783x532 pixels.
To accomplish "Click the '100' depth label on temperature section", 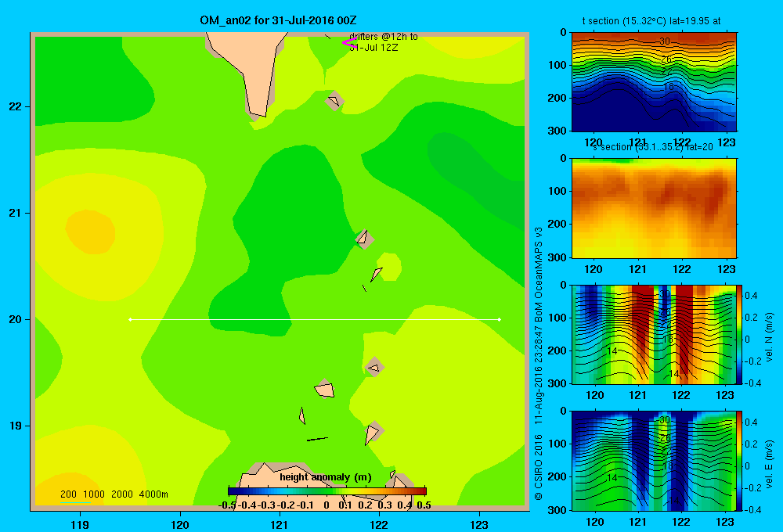I will pos(557,65).
